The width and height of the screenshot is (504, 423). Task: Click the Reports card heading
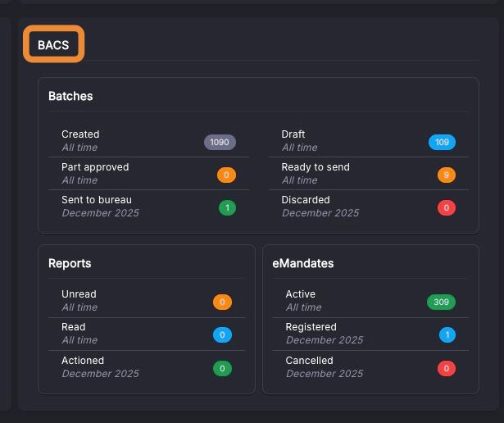[70, 263]
